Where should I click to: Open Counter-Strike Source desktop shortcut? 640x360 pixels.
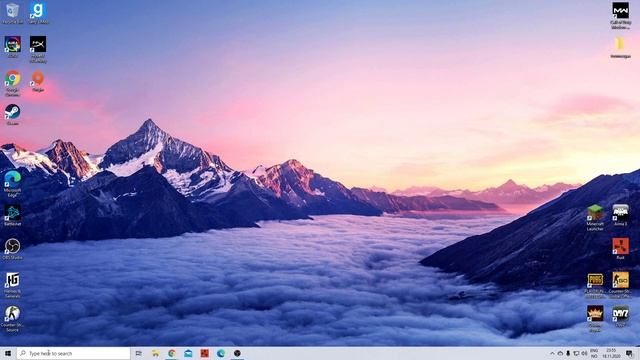(13, 319)
